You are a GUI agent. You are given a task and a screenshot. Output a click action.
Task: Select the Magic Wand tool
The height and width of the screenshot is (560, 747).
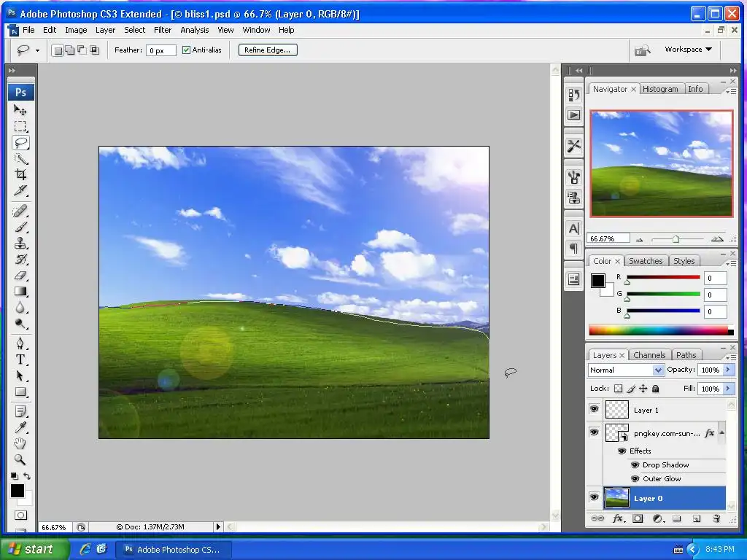point(20,158)
